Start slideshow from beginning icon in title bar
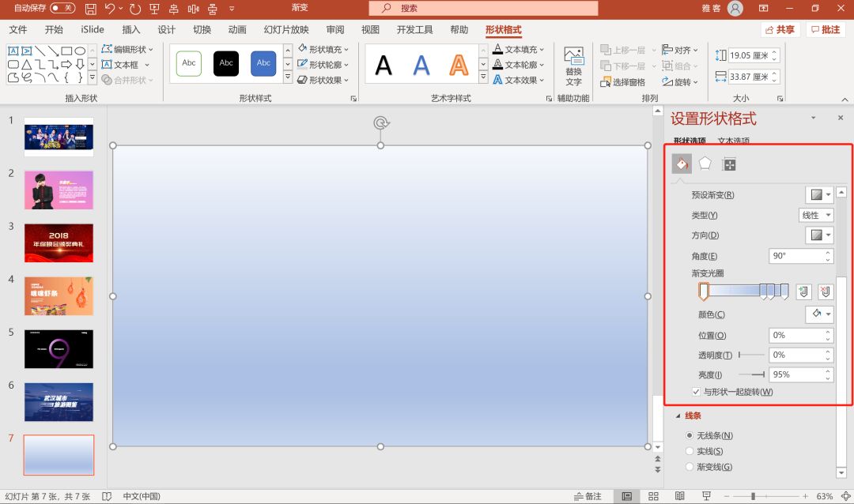The image size is (854, 504). pos(154,8)
